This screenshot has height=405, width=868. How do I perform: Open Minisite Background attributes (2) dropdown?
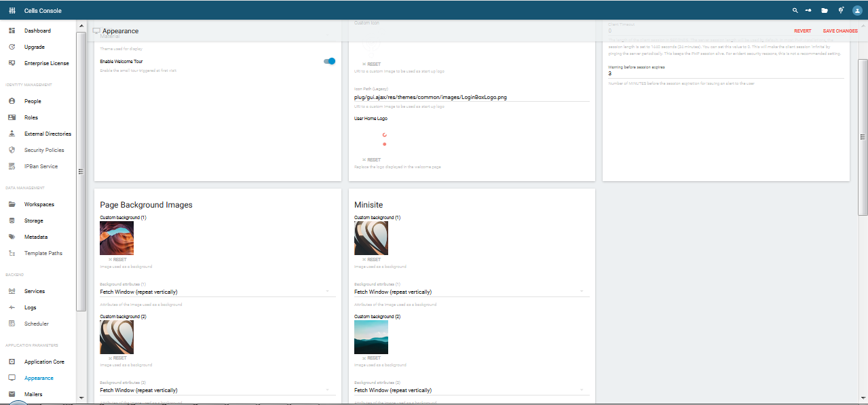(471, 390)
